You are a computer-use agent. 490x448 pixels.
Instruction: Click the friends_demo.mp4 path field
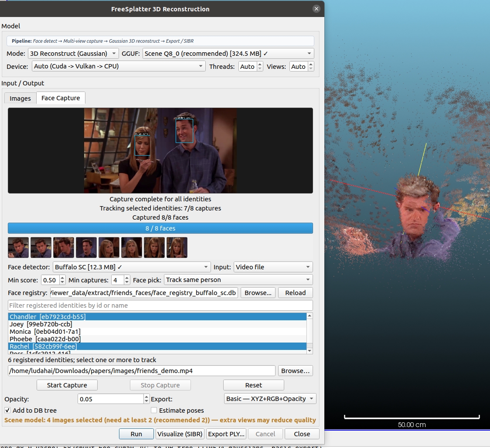(x=142, y=370)
